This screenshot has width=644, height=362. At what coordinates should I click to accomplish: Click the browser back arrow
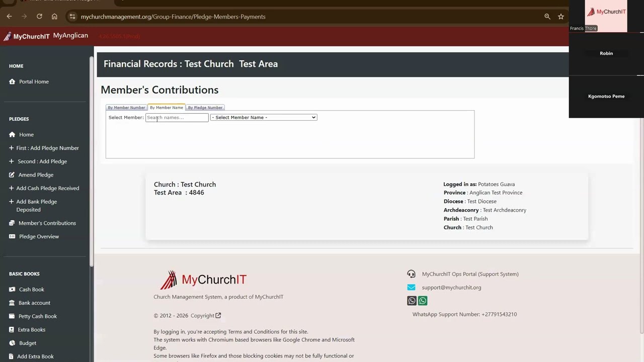(x=9, y=17)
